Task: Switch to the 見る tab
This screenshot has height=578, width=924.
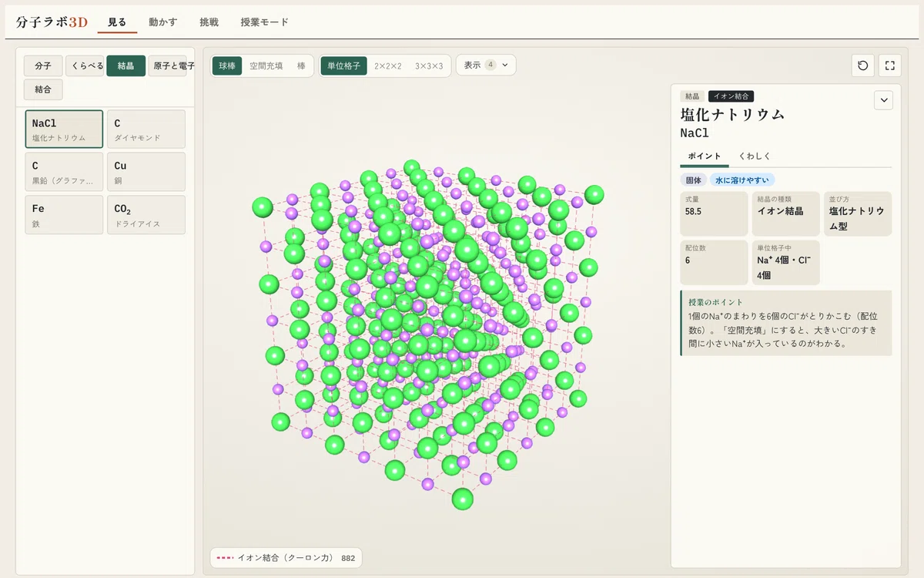Action: [117, 22]
